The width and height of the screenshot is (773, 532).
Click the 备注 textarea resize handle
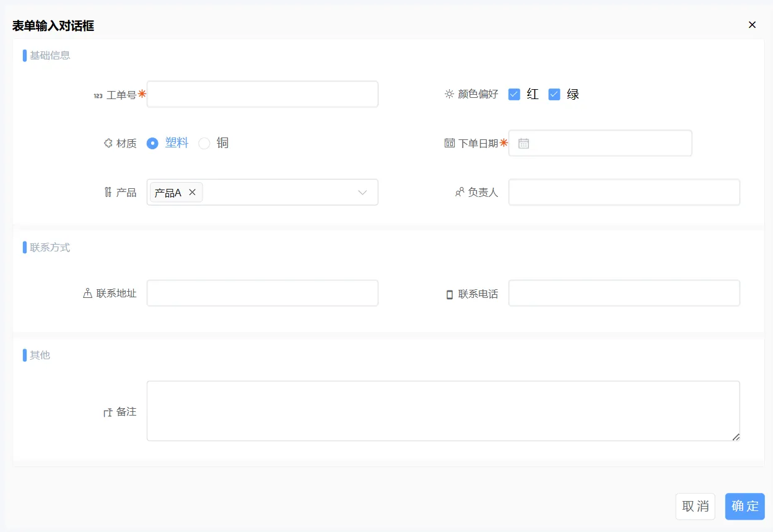pos(736,437)
